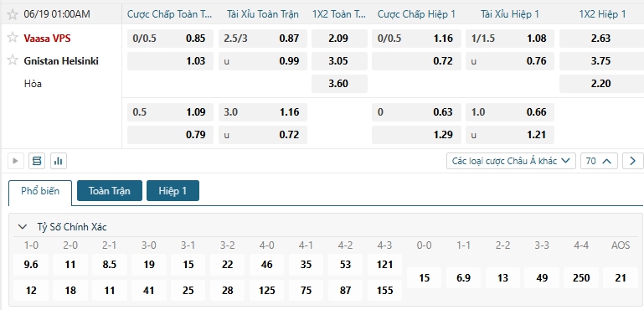Switch to the Hiệp 1 tab
The image size is (644, 310).
tap(173, 191)
